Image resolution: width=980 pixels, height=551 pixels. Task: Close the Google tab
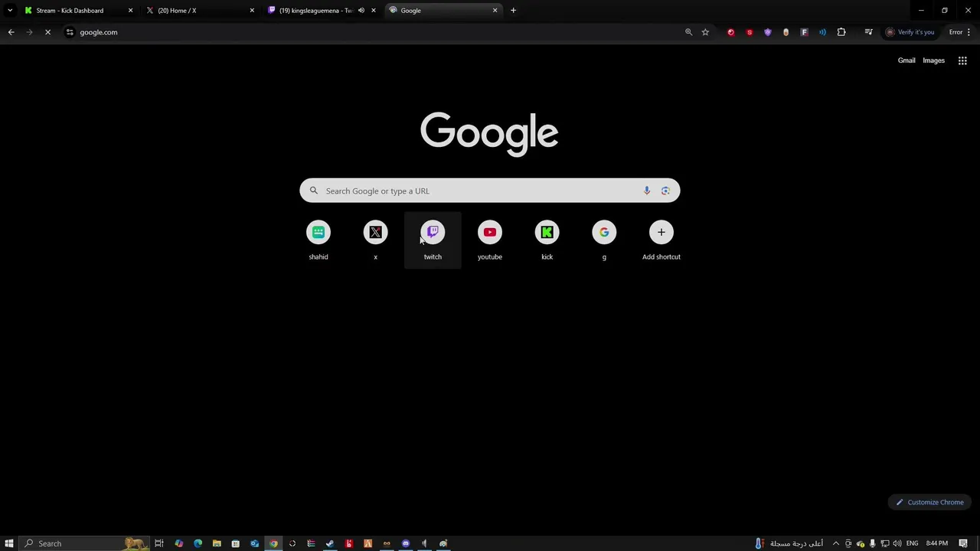tap(495, 11)
